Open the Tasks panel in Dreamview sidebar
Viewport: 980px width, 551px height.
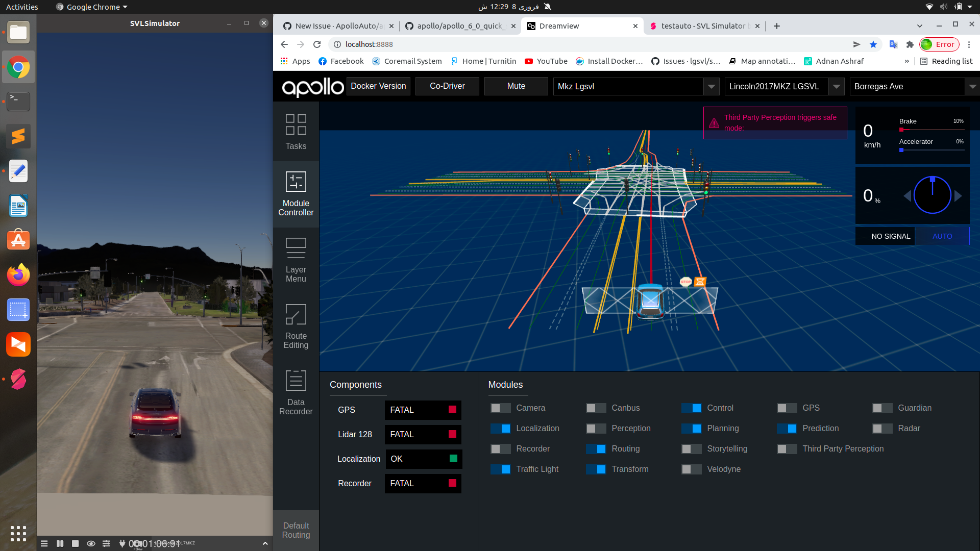pyautogui.click(x=296, y=133)
